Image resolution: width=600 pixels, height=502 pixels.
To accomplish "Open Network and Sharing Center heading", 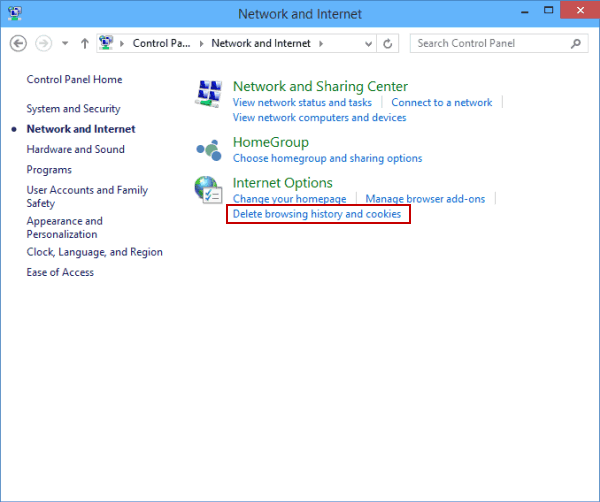I will [320, 86].
